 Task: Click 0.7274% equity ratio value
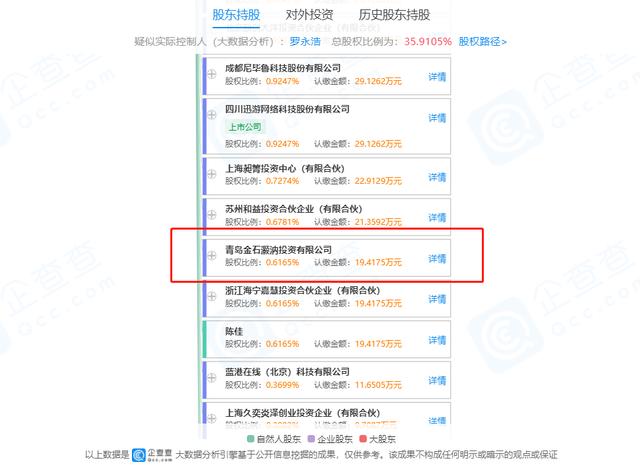point(282,181)
